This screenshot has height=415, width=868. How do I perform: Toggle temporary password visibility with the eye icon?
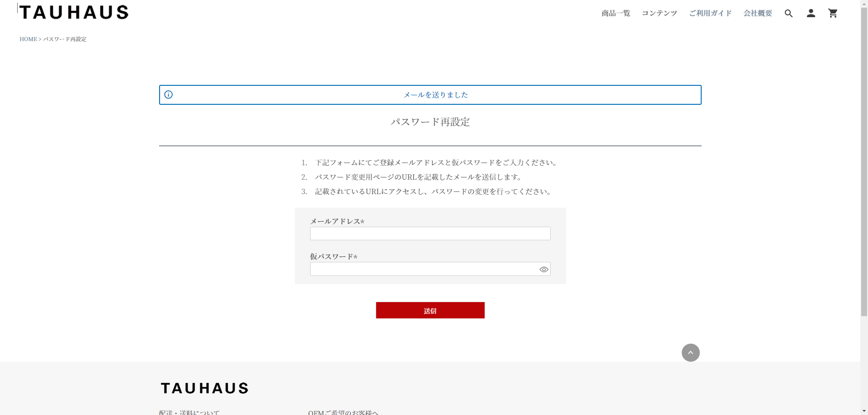[x=543, y=270]
